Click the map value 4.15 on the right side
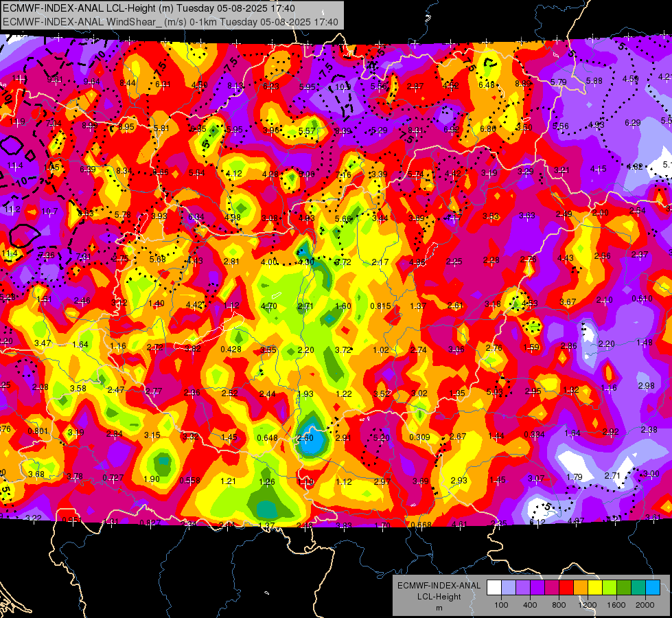The image size is (672, 618). tap(598, 169)
